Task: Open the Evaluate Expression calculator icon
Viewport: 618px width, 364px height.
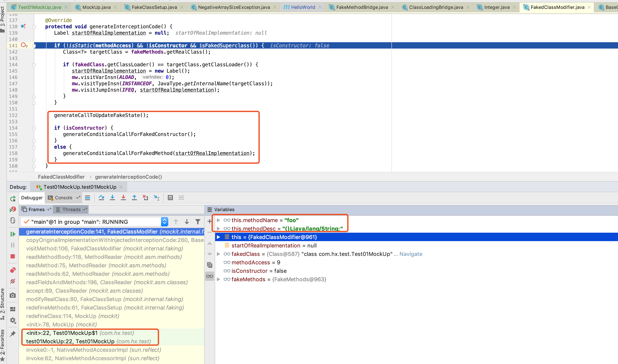Action: 170,198
